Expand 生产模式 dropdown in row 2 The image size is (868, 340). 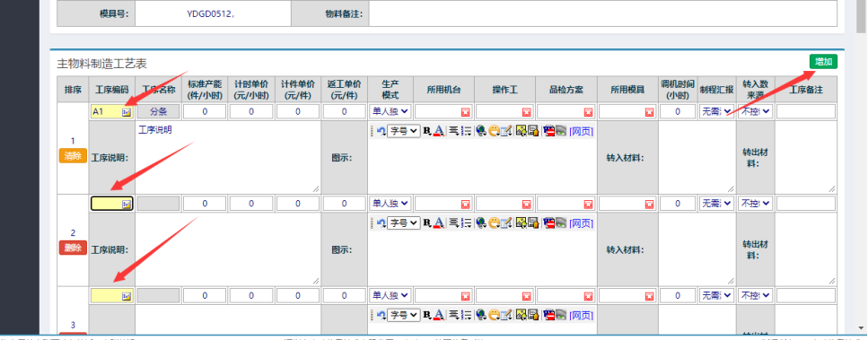tap(390, 203)
